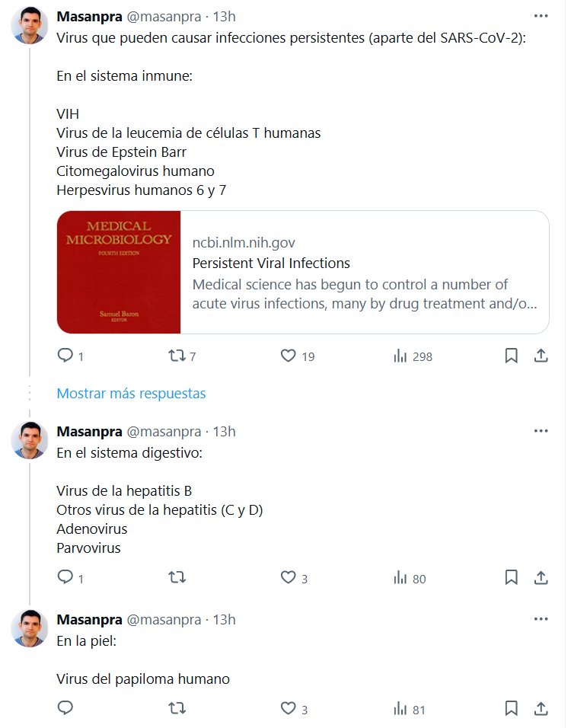The width and height of the screenshot is (571, 728).
Task: Retweet the digestive system tweet
Action: [x=177, y=577]
